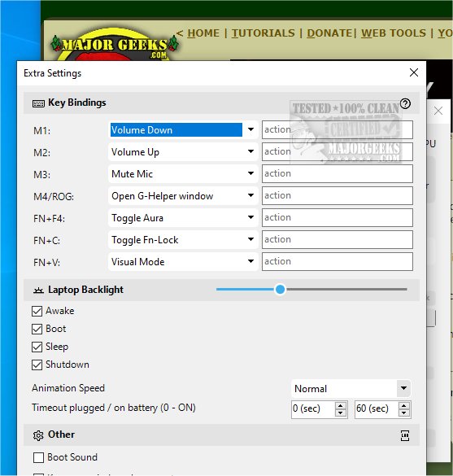Open the FN+V Visual Mode dropdown
453x476 pixels.
[183, 262]
